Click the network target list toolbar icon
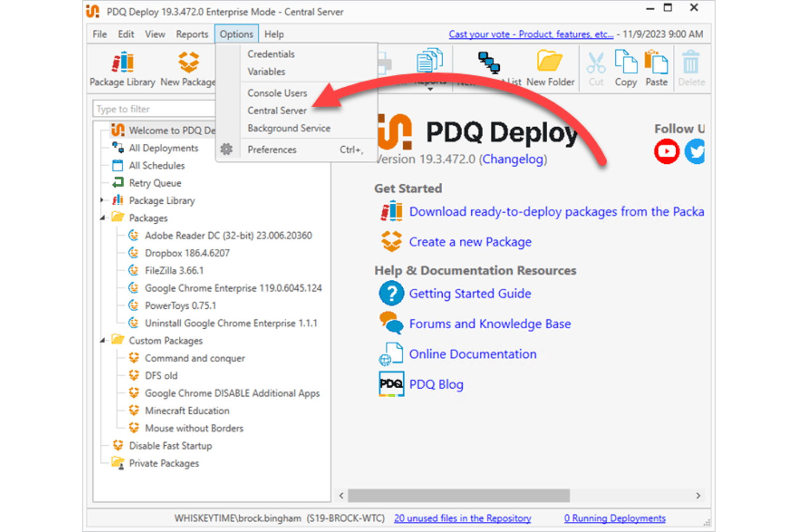This screenshot has width=798, height=532. (x=489, y=62)
